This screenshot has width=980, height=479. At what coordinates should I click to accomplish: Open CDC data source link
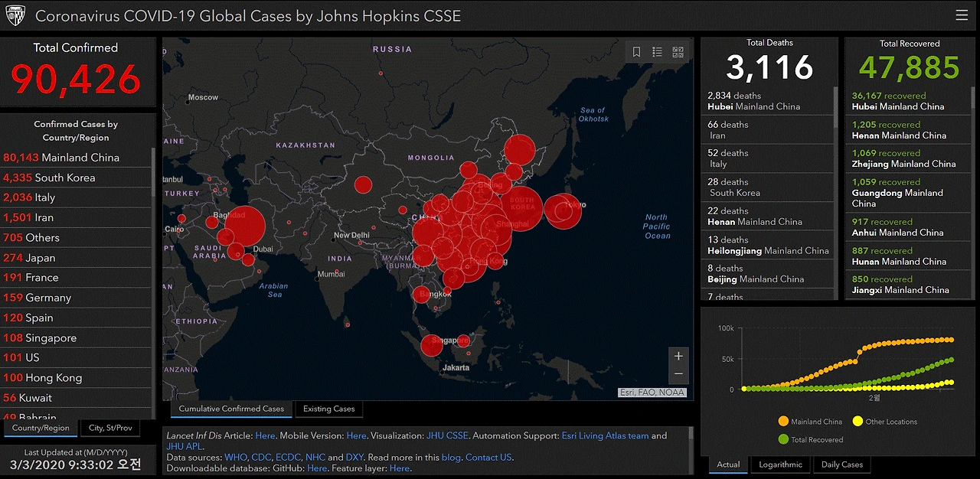click(x=260, y=458)
